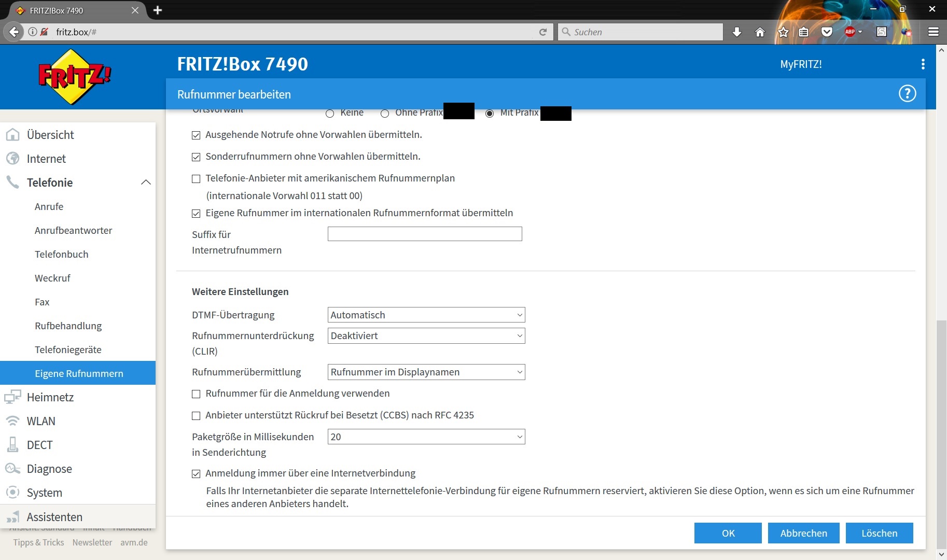The width and height of the screenshot is (947, 560).
Task: Click the FRITZ! logo
Action: point(75,77)
